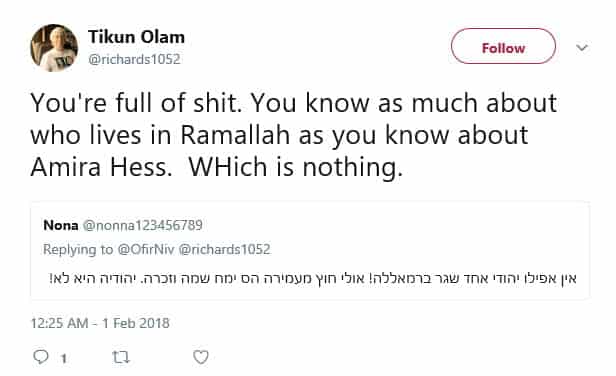
Task: View the reply count number 1
Action: point(63,358)
